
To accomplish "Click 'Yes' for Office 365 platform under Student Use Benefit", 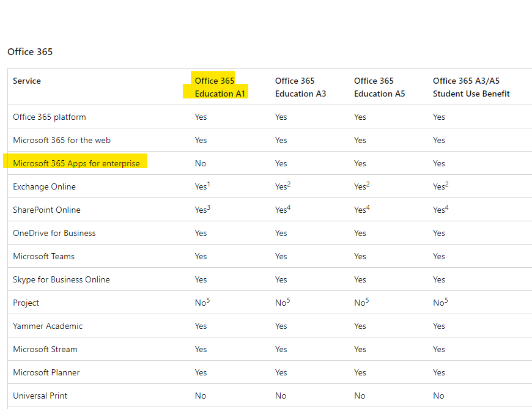I will [x=438, y=117].
